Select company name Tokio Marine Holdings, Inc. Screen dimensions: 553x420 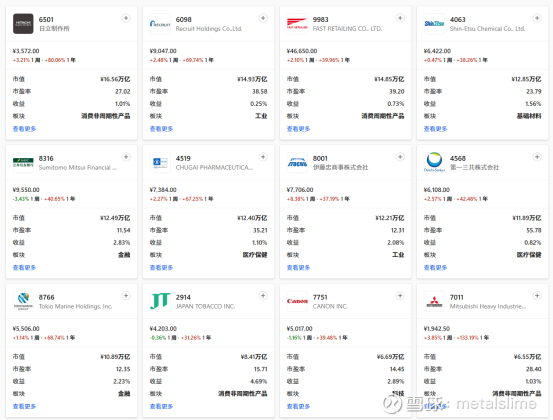75,306
